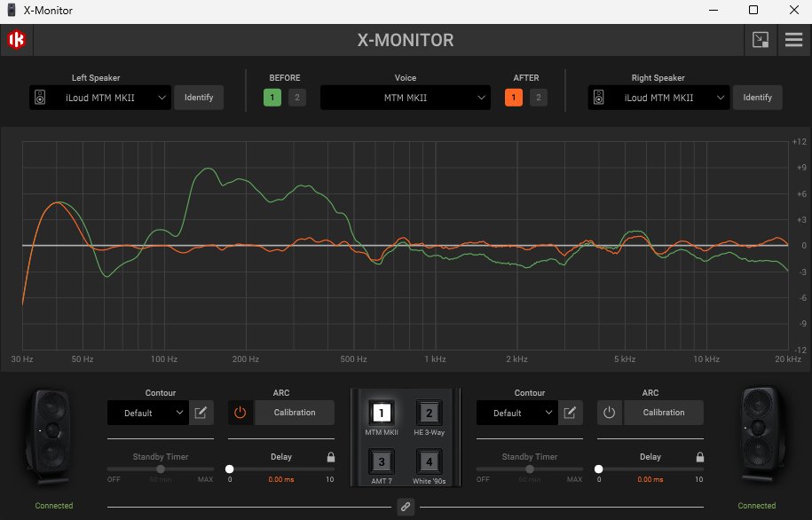Open right Contour Default dropdown
Viewport: 812px width, 520px height.
[x=517, y=413]
